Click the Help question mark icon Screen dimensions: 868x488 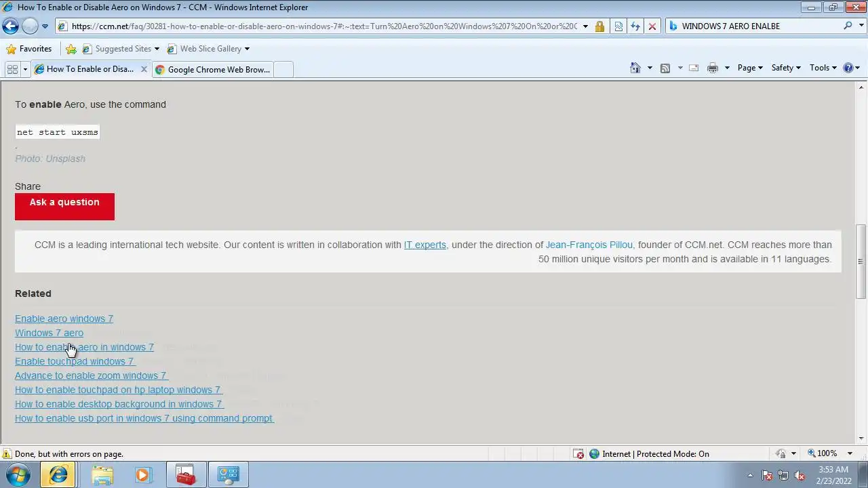[x=848, y=68]
